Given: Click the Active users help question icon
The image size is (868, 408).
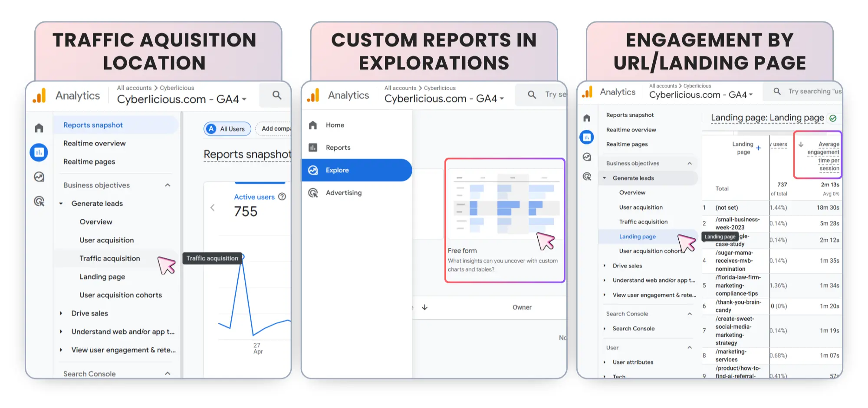Looking at the screenshot, I should 282,197.
